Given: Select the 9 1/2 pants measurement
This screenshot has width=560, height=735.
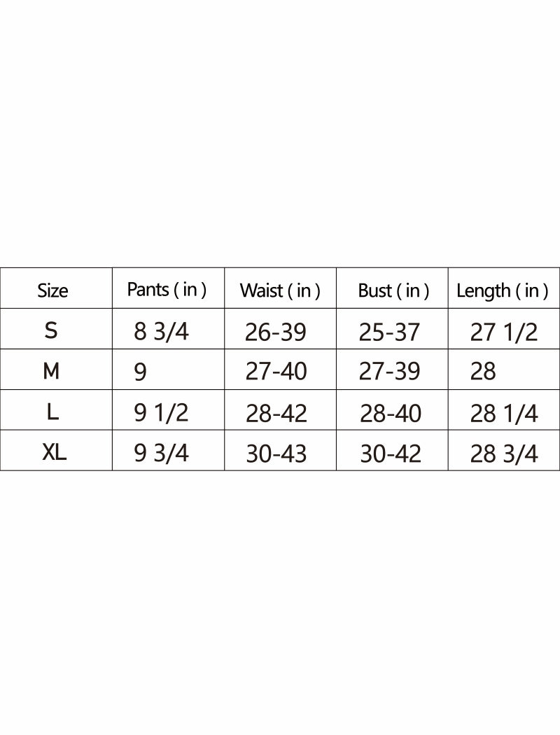Looking at the screenshot, I should tap(161, 413).
